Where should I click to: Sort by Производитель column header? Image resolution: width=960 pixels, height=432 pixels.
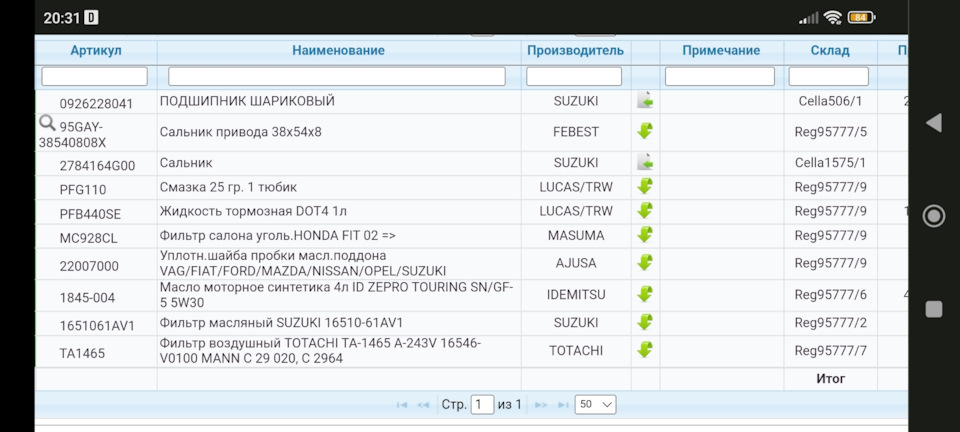(x=576, y=51)
